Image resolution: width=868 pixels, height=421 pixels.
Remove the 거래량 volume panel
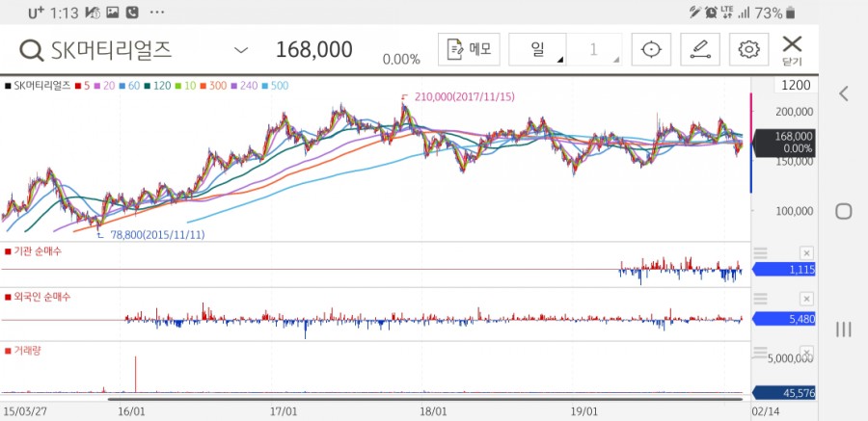(806, 353)
